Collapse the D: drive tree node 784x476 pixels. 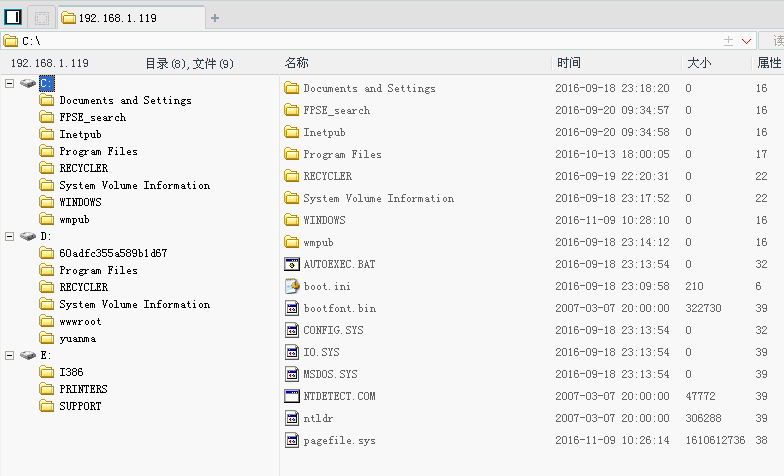(10, 236)
